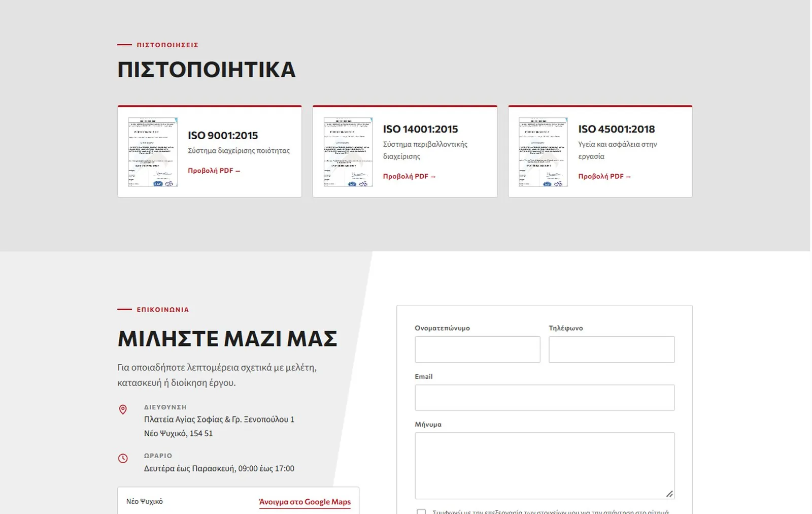The image size is (812, 514).
Task: Focus the Τηλέφωνο input field
Action: [612, 349]
